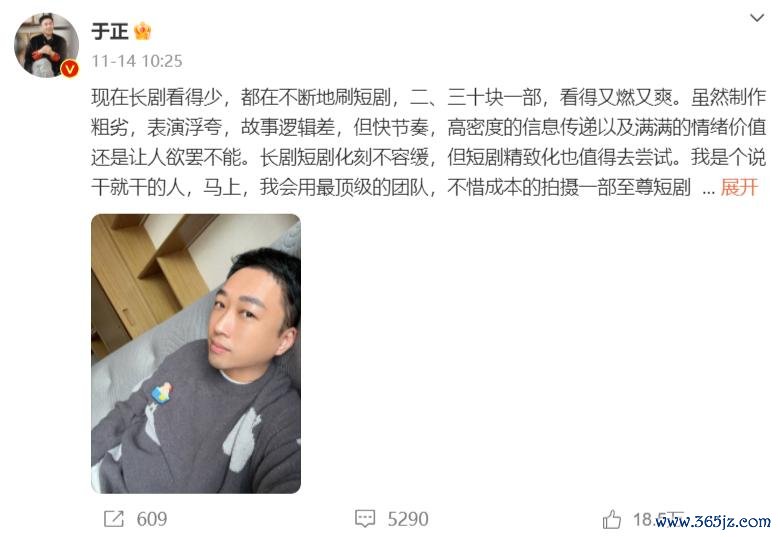Open comments via speech bubble icon
This screenshot has height=537, width=778.
point(365,519)
